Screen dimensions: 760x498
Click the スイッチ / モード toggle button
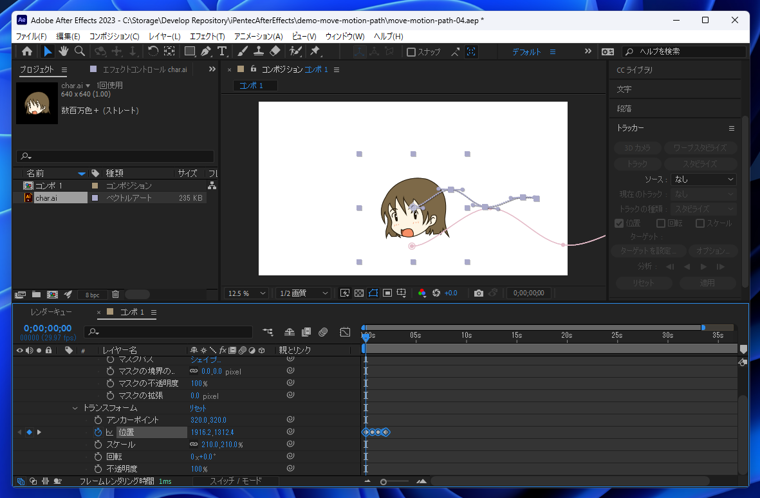tap(235, 481)
